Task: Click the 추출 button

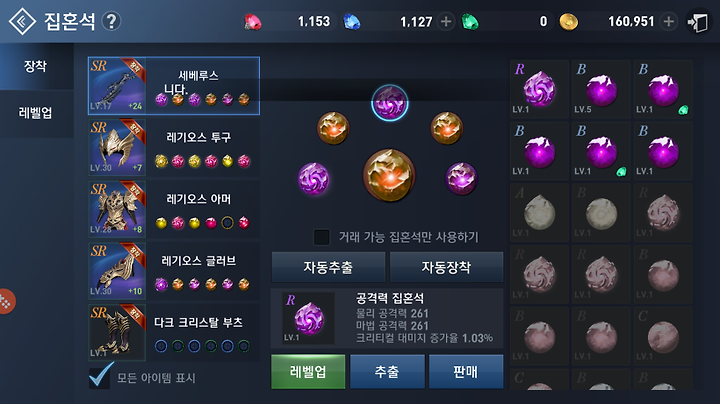Action: 387,371
